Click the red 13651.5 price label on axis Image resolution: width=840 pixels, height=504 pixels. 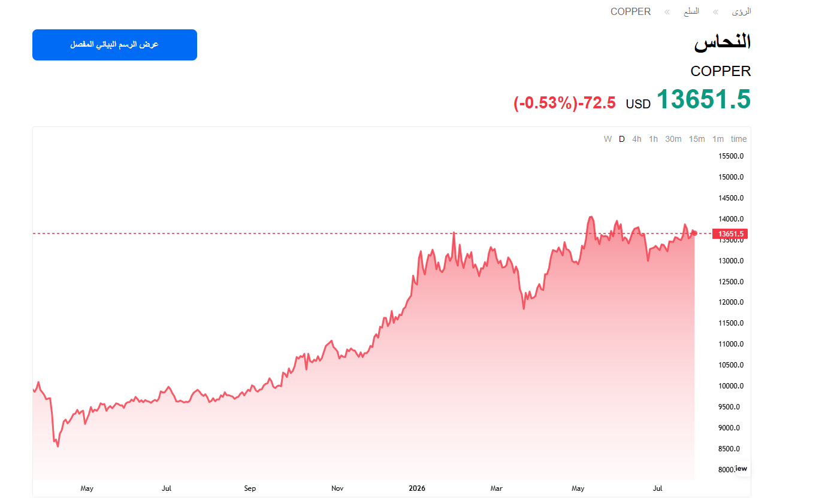[x=730, y=234]
